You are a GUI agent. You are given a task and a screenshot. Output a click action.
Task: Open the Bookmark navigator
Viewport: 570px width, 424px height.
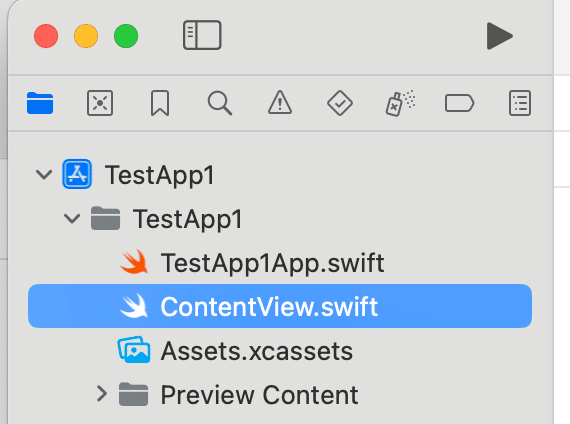(160, 103)
